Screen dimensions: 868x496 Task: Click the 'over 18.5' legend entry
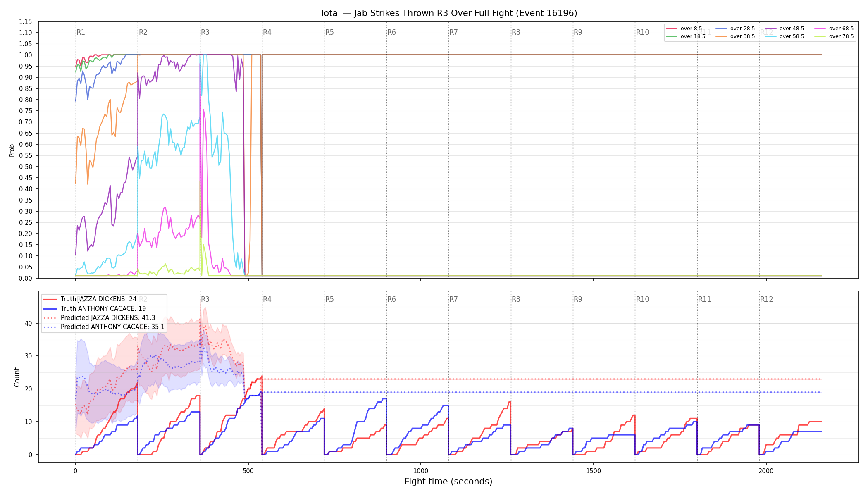686,36
